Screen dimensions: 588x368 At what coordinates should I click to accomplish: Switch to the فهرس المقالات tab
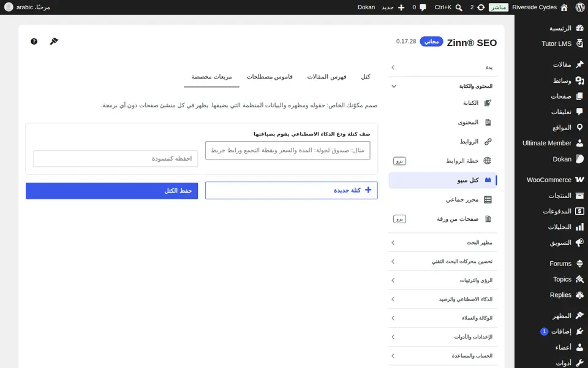326,77
